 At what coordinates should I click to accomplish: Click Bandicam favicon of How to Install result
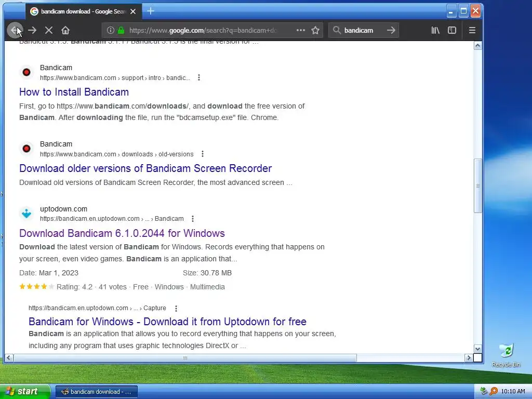coord(26,72)
